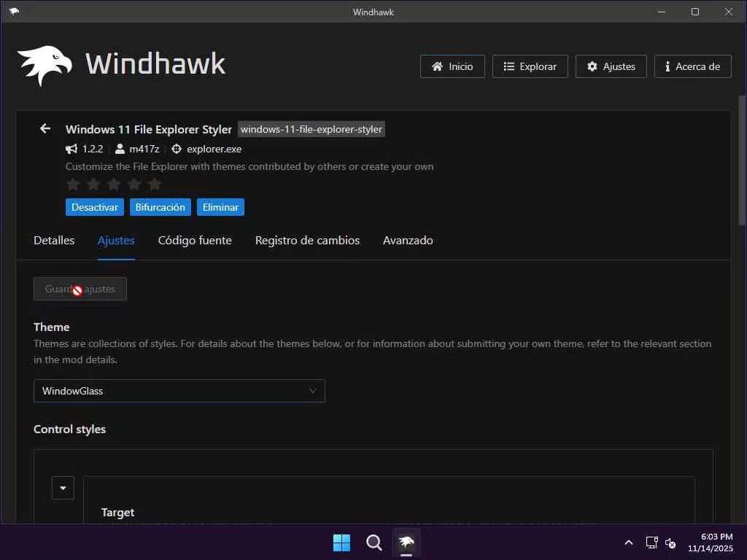
Task: Rate the mod with the first star
Action: tap(73, 184)
